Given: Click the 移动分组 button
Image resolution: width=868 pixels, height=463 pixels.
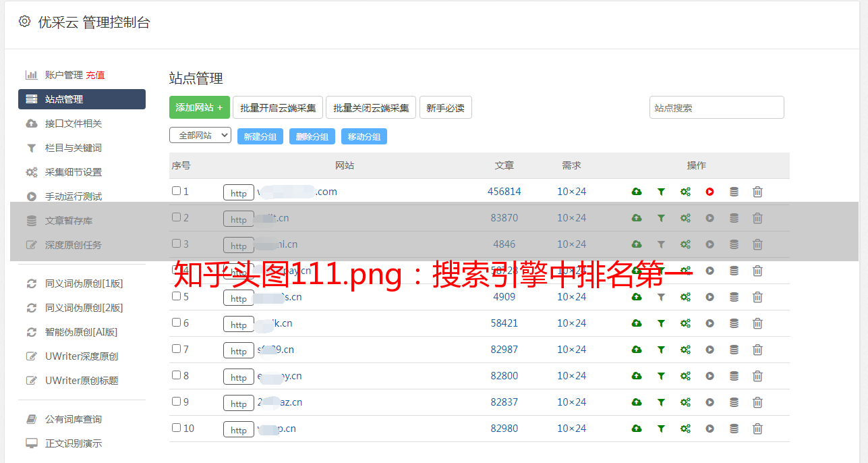Looking at the screenshot, I should click(x=364, y=136).
